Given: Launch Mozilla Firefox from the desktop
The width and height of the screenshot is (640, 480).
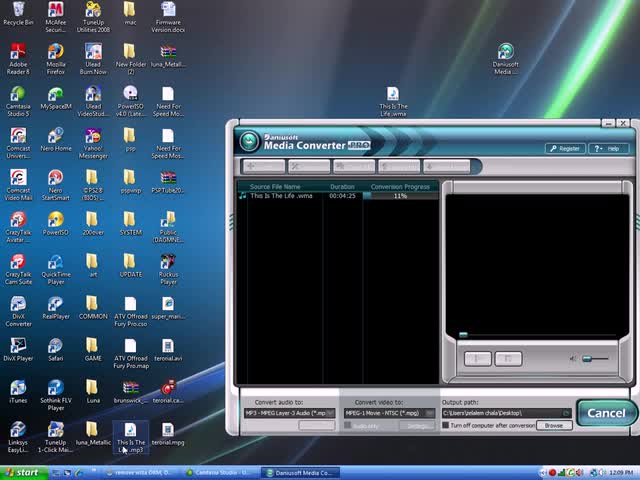Looking at the screenshot, I should [x=56, y=59].
